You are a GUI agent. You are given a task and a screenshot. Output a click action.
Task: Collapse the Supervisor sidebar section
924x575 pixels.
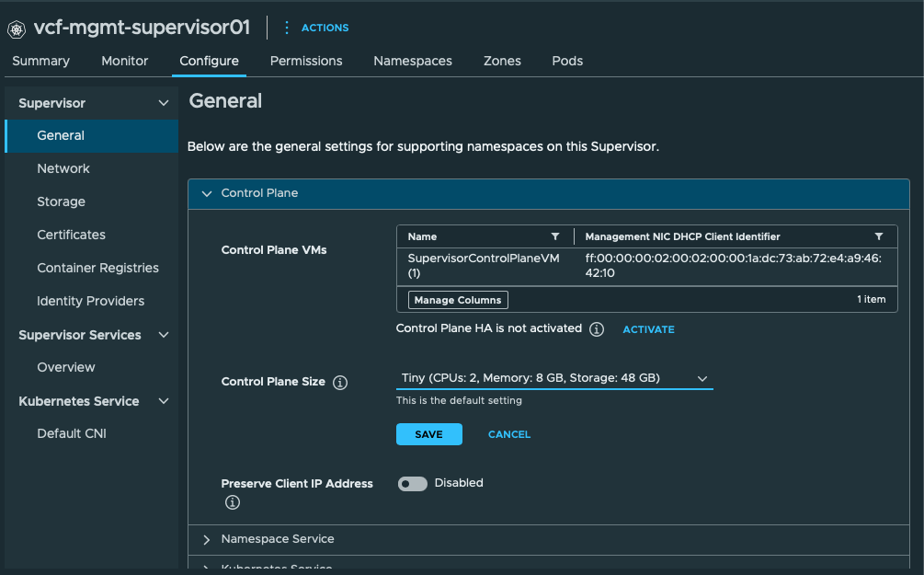coord(164,103)
